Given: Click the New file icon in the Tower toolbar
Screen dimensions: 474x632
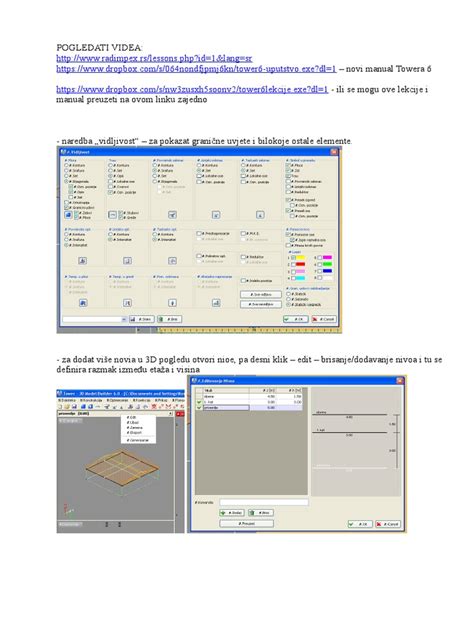Looking at the screenshot, I should coord(60,407).
